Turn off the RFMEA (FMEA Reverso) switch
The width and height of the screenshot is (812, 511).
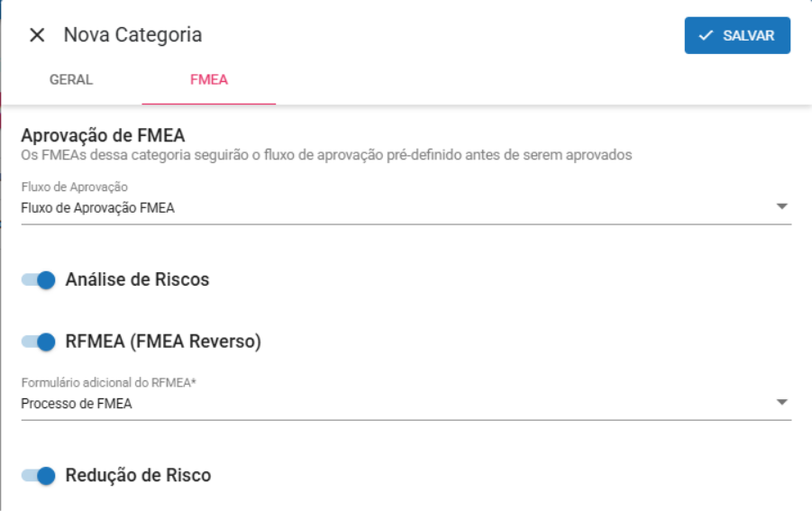pos(39,342)
